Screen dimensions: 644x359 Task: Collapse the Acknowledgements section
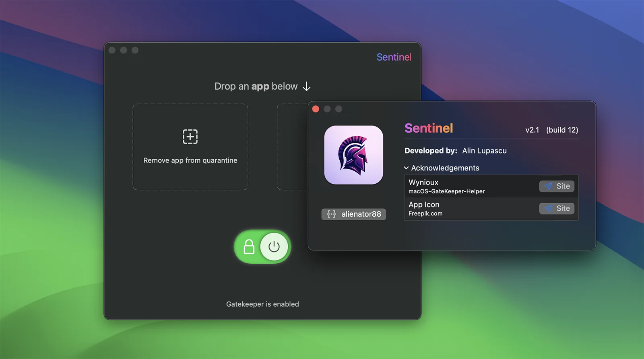pyautogui.click(x=406, y=168)
